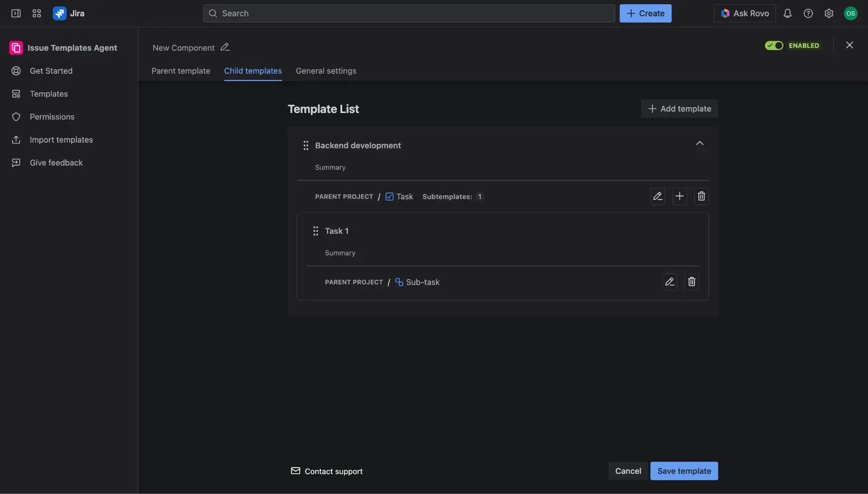Edit the Backend development template with pencil icon
The width and height of the screenshot is (868, 494).
click(658, 196)
